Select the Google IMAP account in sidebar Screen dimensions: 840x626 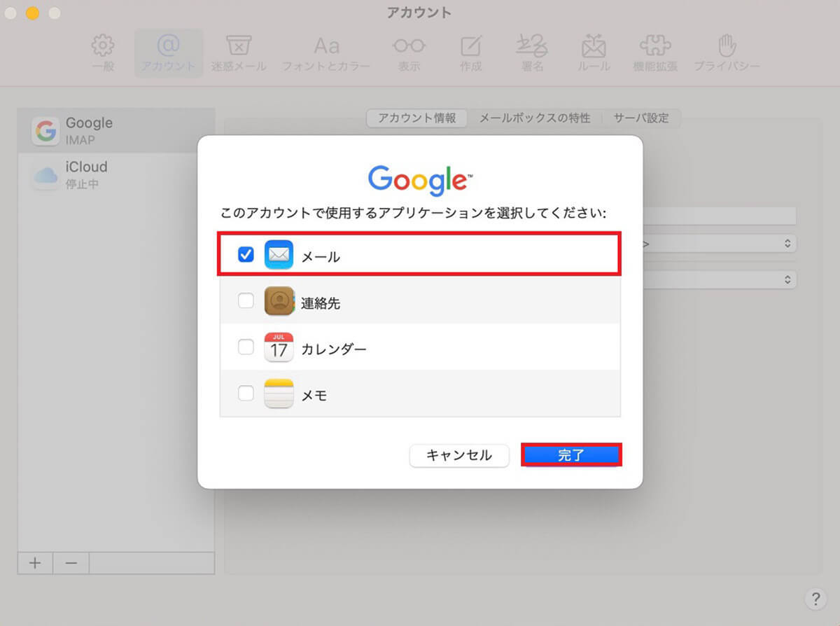tap(116, 131)
